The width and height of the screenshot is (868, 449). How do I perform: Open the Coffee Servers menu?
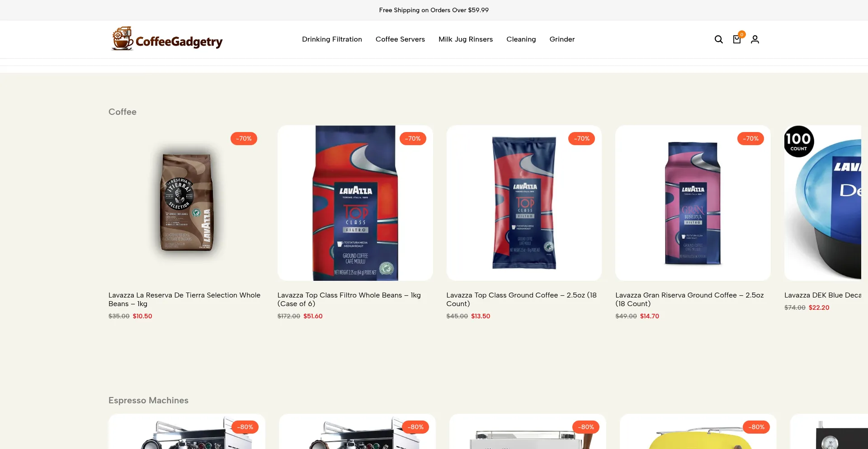[400, 39]
